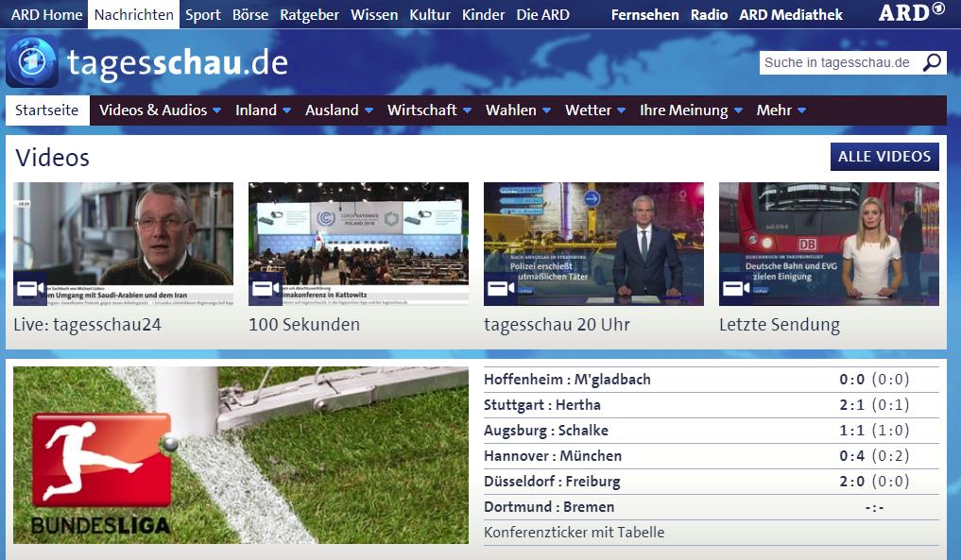Open Kinder in top navigation
Viewport: 961px width, 560px height.
click(x=483, y=15)
